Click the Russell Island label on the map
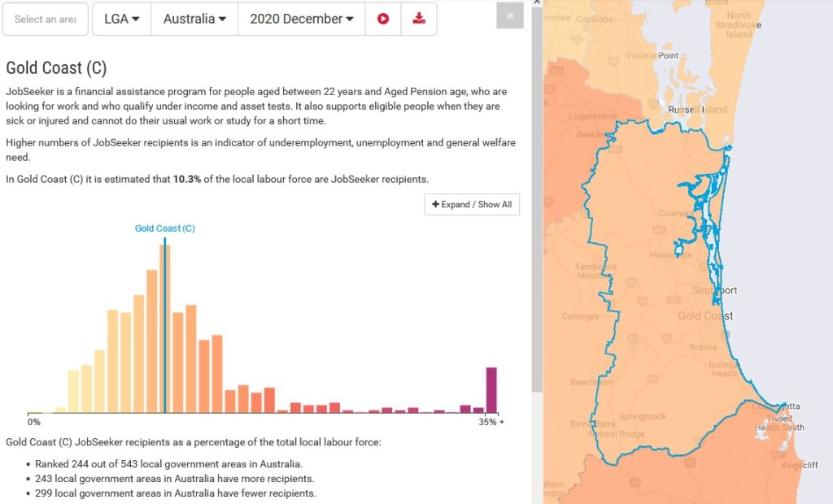Viewport: 833px width, 504px height. (x=697, y=110)
